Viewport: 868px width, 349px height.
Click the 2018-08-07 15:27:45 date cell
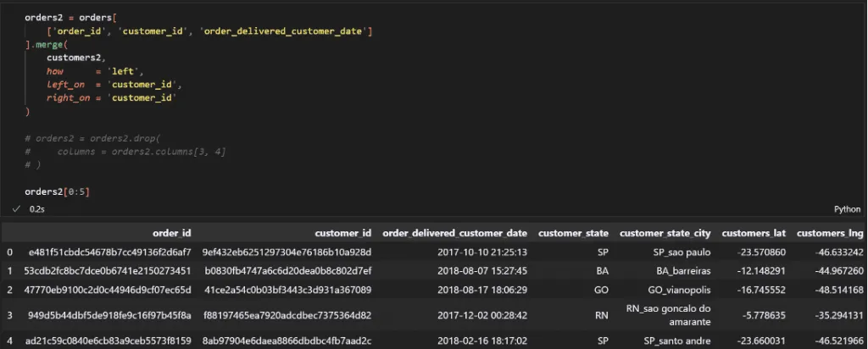coord(482,271)
